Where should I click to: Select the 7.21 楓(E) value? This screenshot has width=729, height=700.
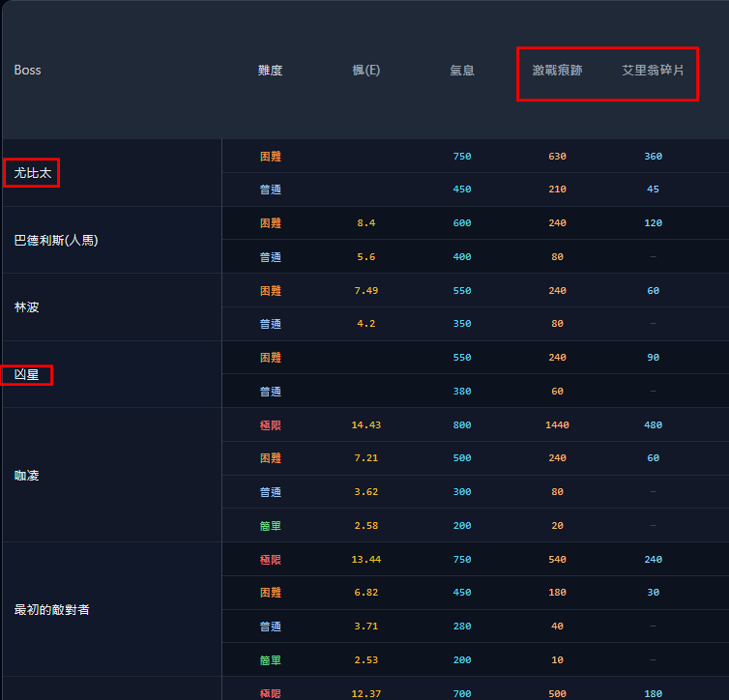(365, 458)
